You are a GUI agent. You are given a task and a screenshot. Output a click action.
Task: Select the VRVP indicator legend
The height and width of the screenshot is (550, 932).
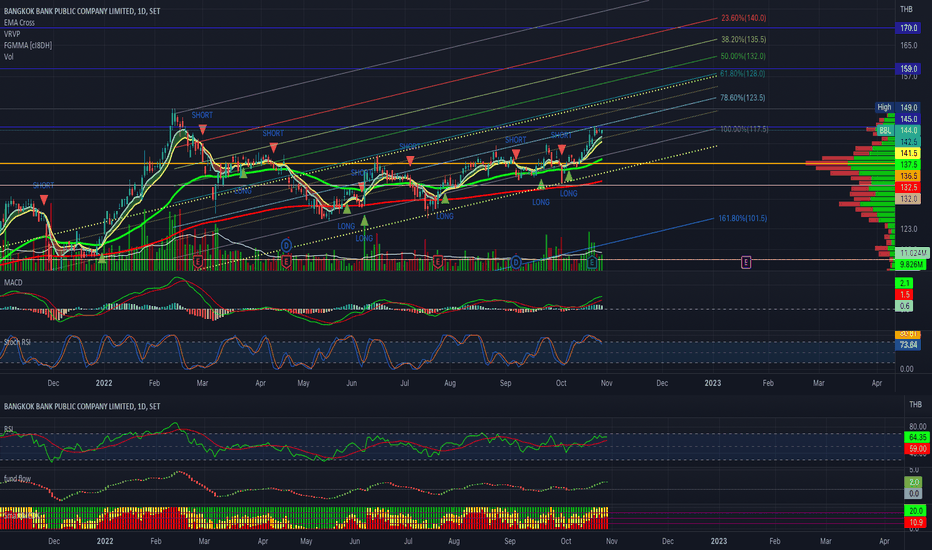tap(12, 34)
